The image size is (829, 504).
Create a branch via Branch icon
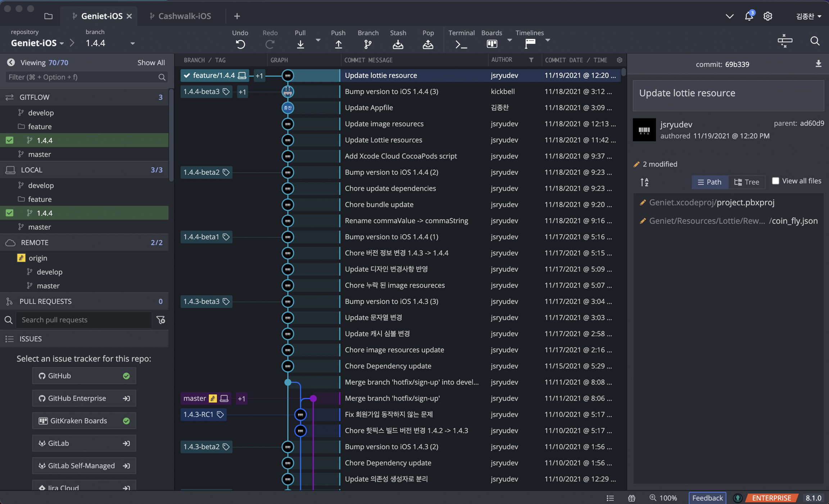367,44
